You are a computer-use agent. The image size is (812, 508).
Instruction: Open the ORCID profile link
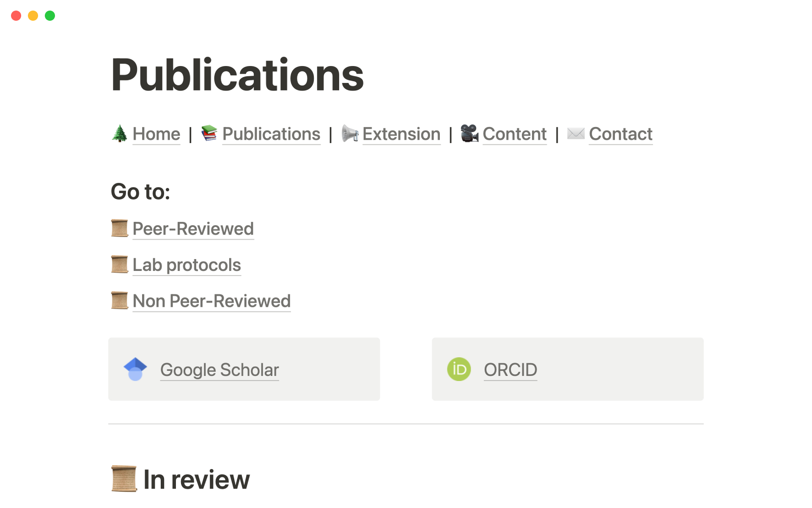point(510,370)
